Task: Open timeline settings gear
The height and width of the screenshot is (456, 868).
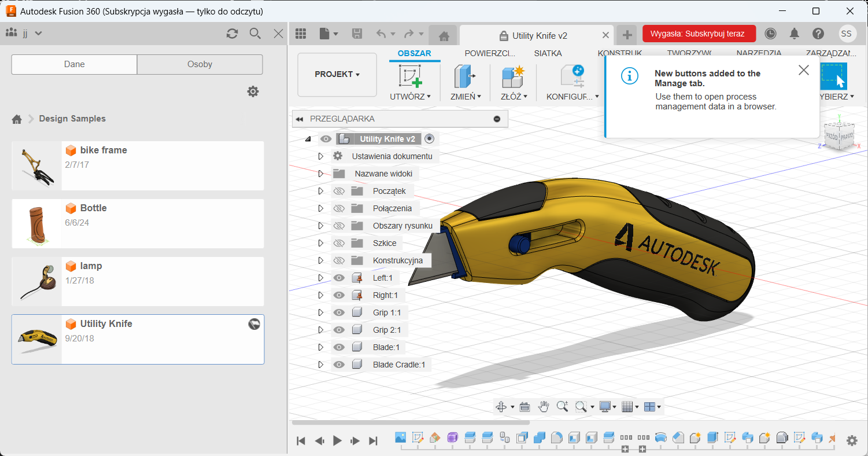Action: [852, 440]
